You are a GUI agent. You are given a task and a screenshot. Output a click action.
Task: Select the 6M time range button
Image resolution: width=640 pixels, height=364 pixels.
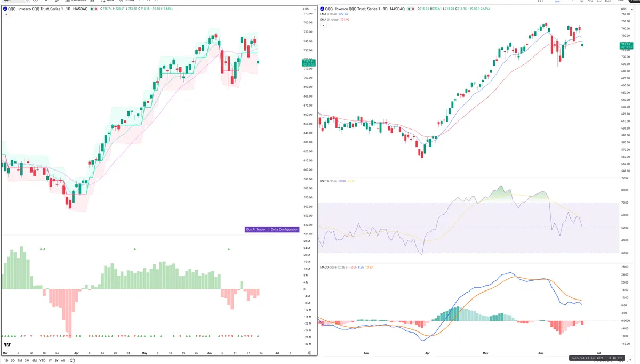34,361
